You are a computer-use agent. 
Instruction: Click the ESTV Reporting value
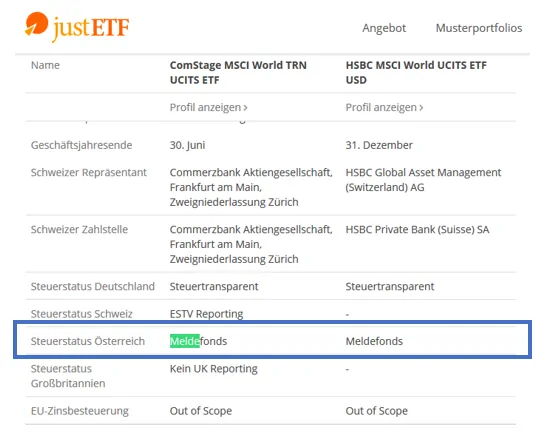tap(206, 314)
